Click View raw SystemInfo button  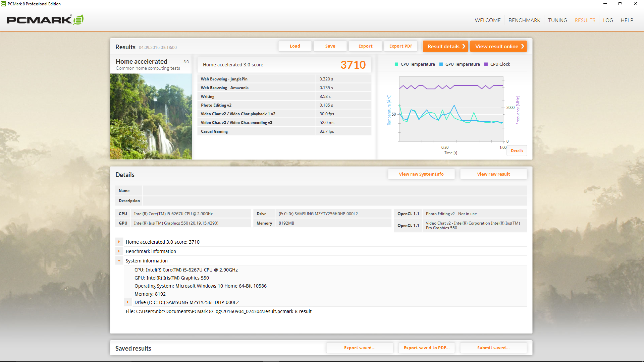421,174
